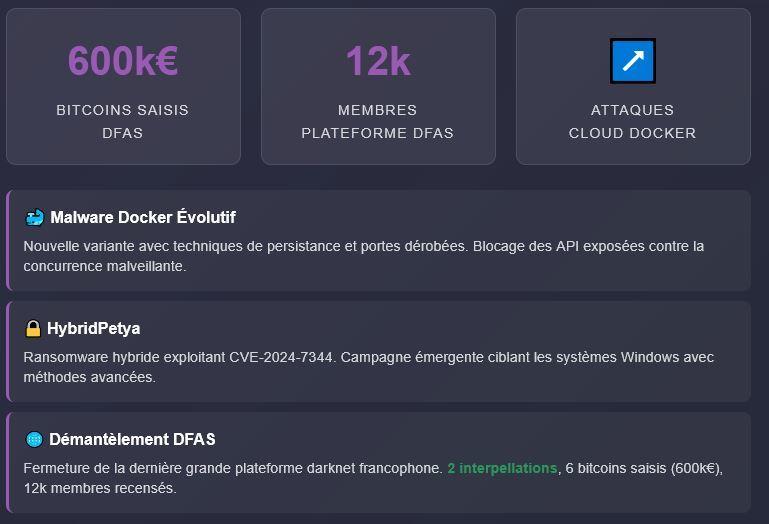
Task: Open the 12k Membres plateforme DFAS card
Action: pos(378,86)
